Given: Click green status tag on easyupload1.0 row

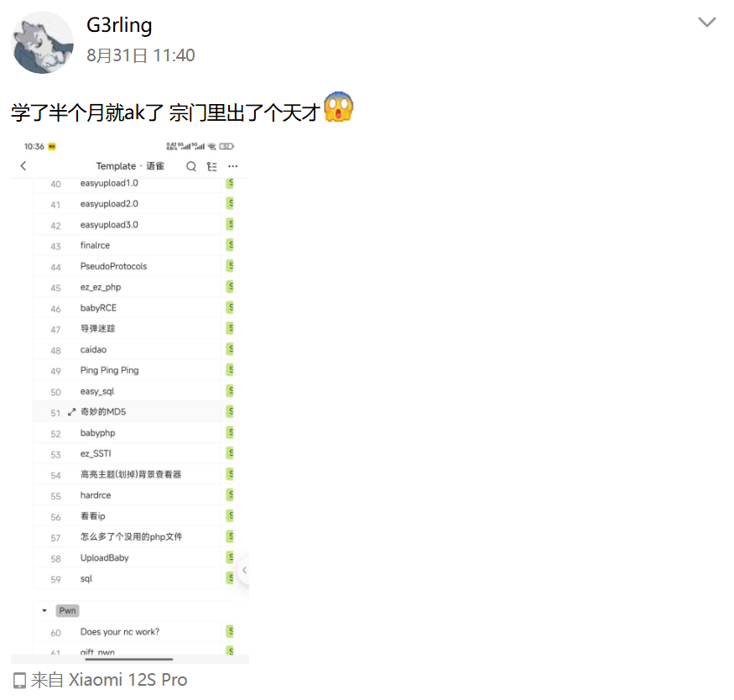Looking at the screenshot, I should click(x=230, y=183).
